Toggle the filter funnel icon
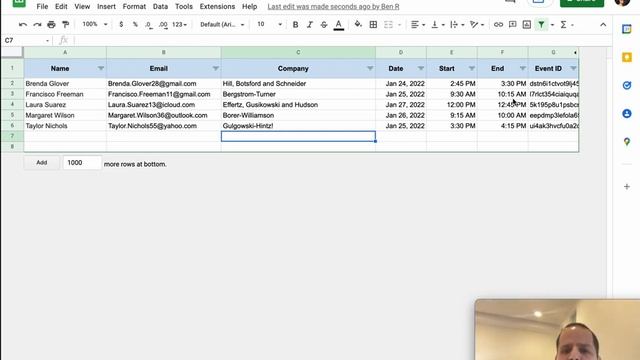The height and width of the screenshot is (360, 640). (x=541, y=24)
